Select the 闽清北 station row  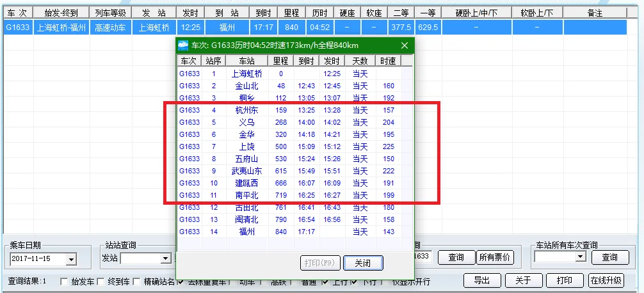click(x=289, y=219)
